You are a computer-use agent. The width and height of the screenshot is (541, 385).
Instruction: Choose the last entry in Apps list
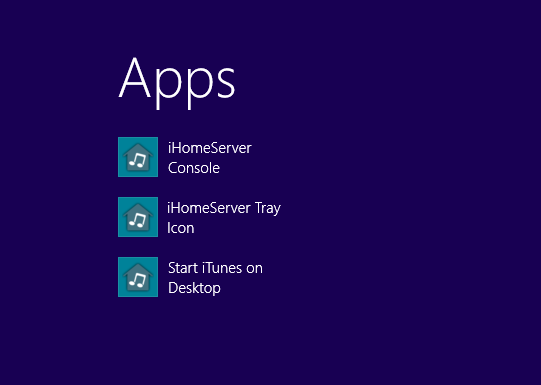[190, 277]
